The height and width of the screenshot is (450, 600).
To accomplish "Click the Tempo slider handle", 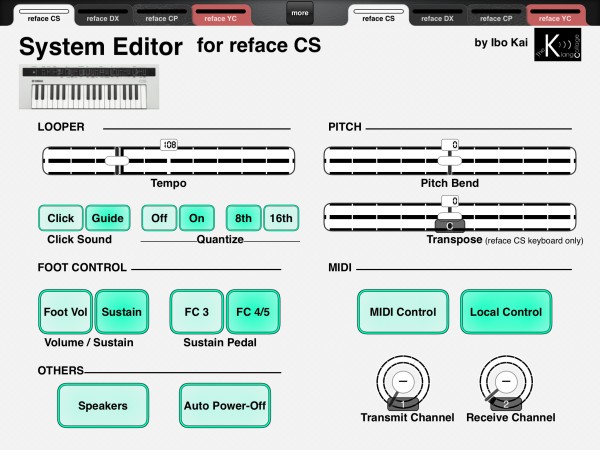I will click(117, 161).
